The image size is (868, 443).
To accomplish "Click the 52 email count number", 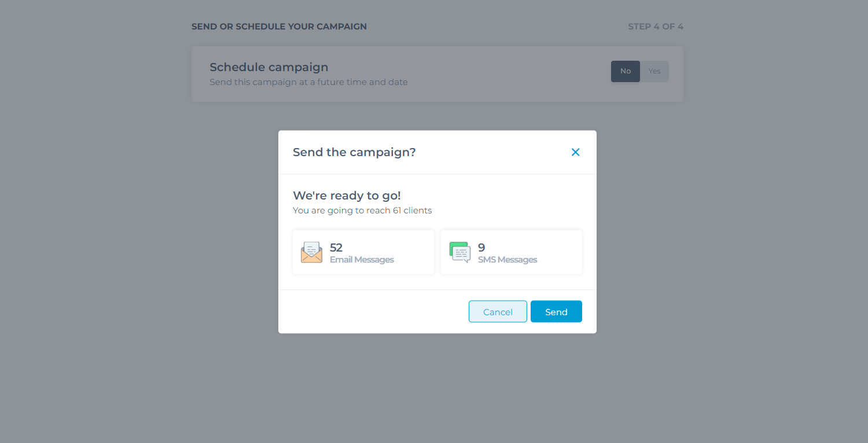I will (336, 248).
